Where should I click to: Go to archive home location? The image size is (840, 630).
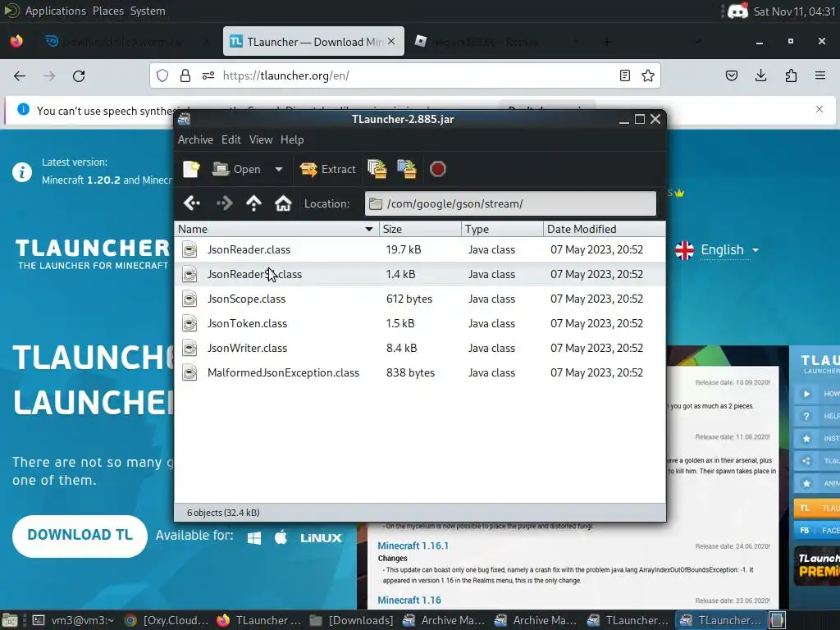(x=283, y=203)
